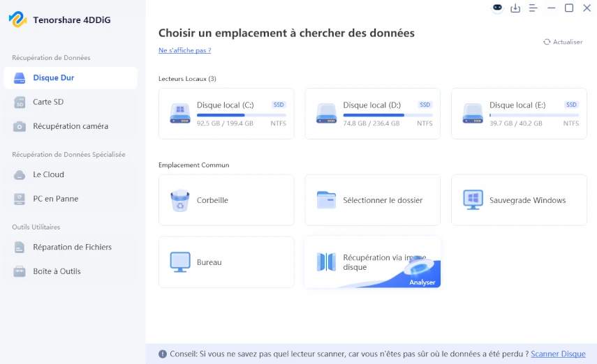Click the "Emplacement Commun" heading

194,165
